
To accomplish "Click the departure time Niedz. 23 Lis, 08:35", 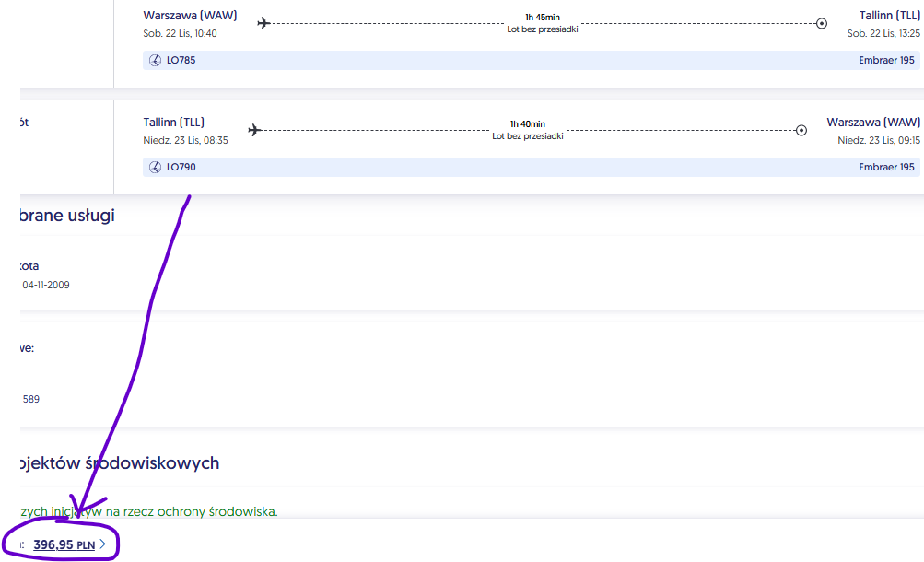I will pyautogui.click(x=185, y=140).
